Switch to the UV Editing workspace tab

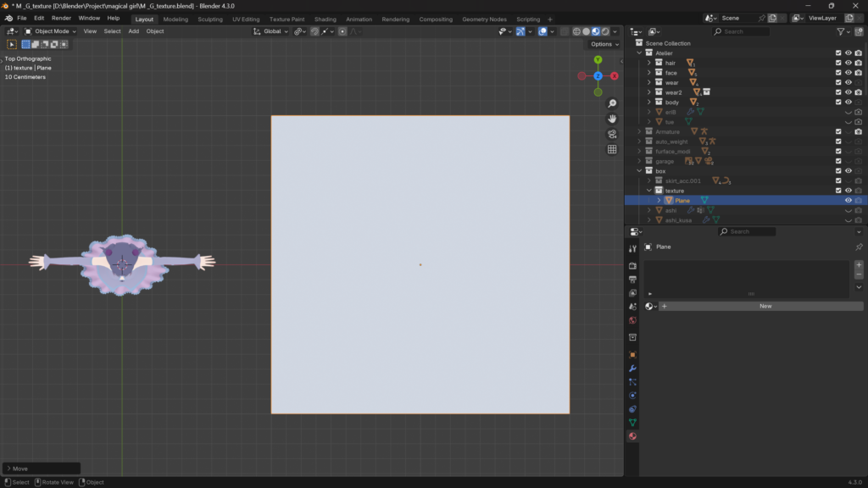coord(246,19)
